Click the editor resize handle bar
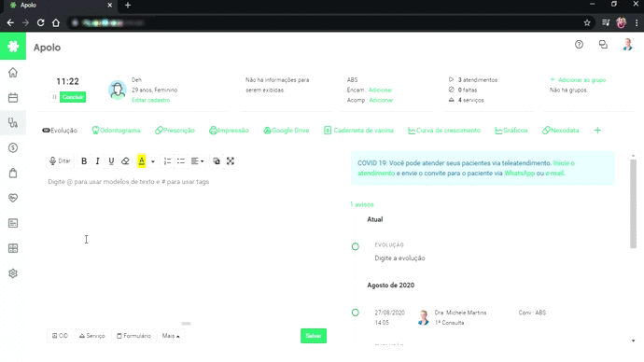The height and width of the screenshot is (362, 644). (x=186, y=324)
